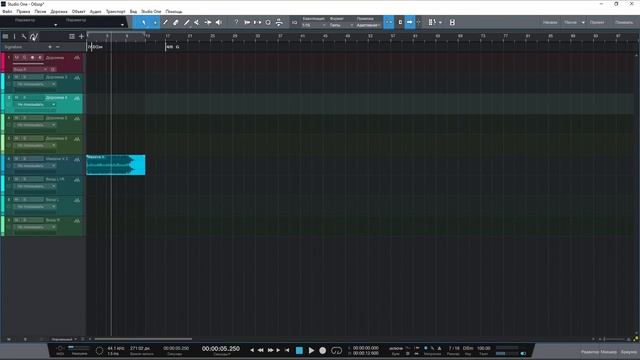
Task: Click the Record button in transport
Action: 322,350
